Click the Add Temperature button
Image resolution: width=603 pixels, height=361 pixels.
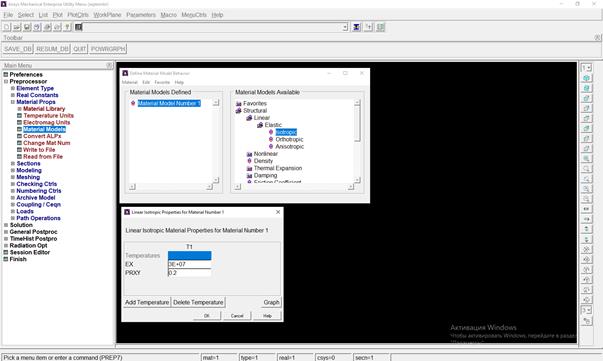pos(147,303)
